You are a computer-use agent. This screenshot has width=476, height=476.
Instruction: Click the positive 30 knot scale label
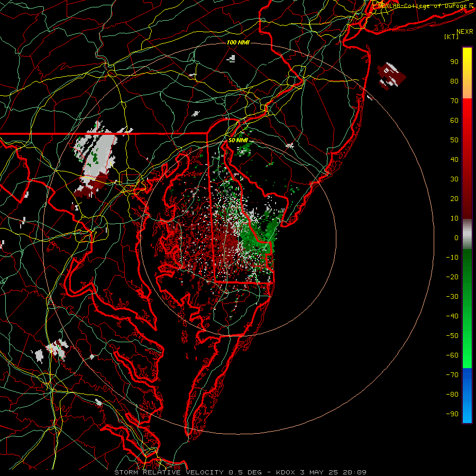pyautogui.click(x=454, y=179)
